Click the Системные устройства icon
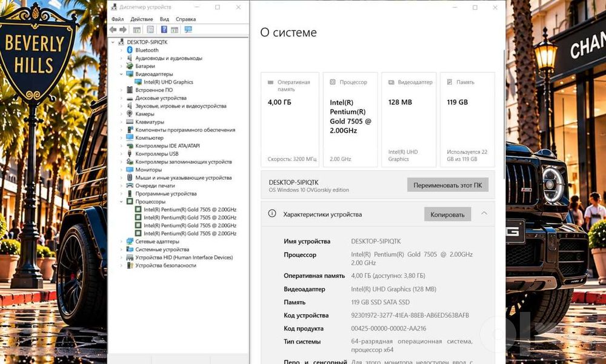The image size is (606, 364). [130, 250]
